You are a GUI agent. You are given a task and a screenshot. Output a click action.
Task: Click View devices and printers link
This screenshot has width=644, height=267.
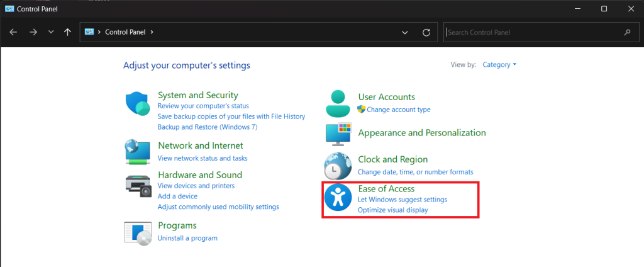pyautogui.click(x=196, y=186)
